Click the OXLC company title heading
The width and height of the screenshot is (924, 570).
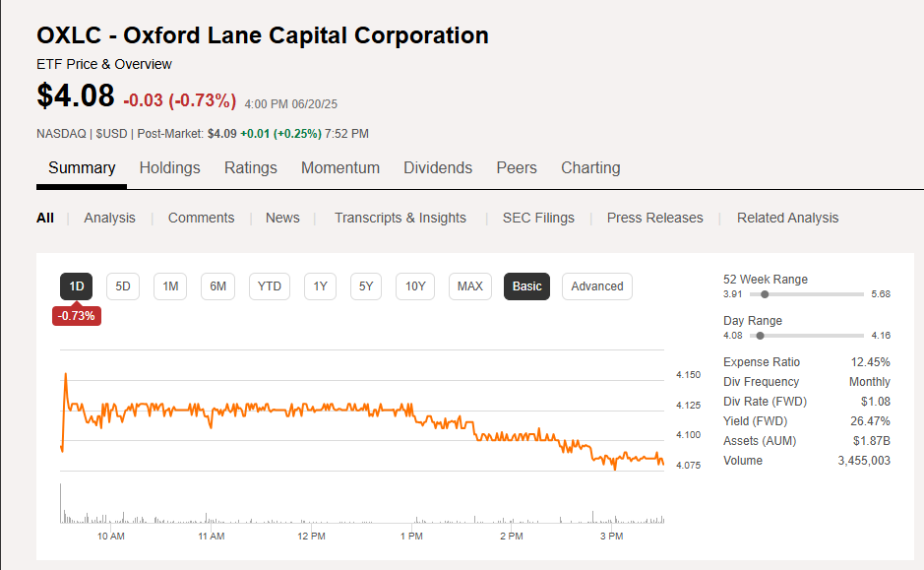263,35
